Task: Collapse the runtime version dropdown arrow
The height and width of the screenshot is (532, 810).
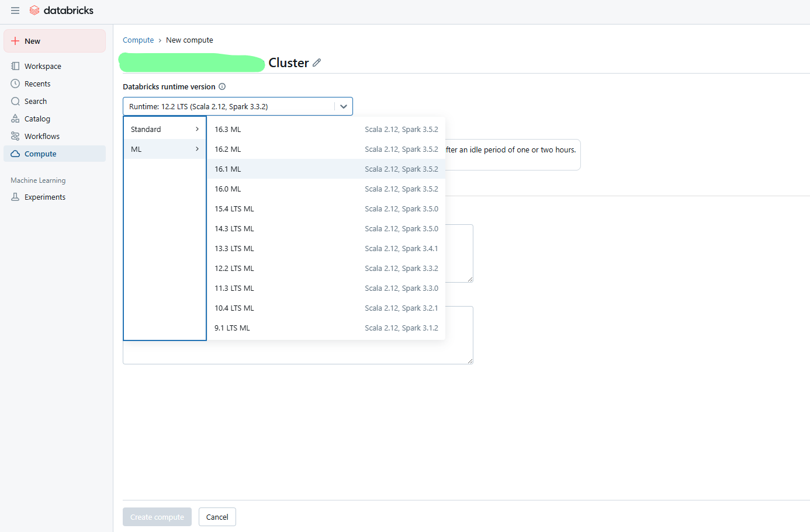Action: (x=344, y=106)
